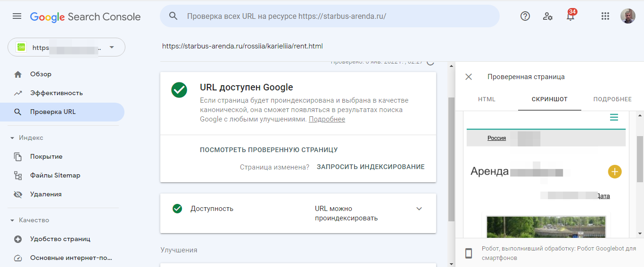Open Обзор in the sidebar
Viewport: 644px width, 267px height.
point(62,74)
